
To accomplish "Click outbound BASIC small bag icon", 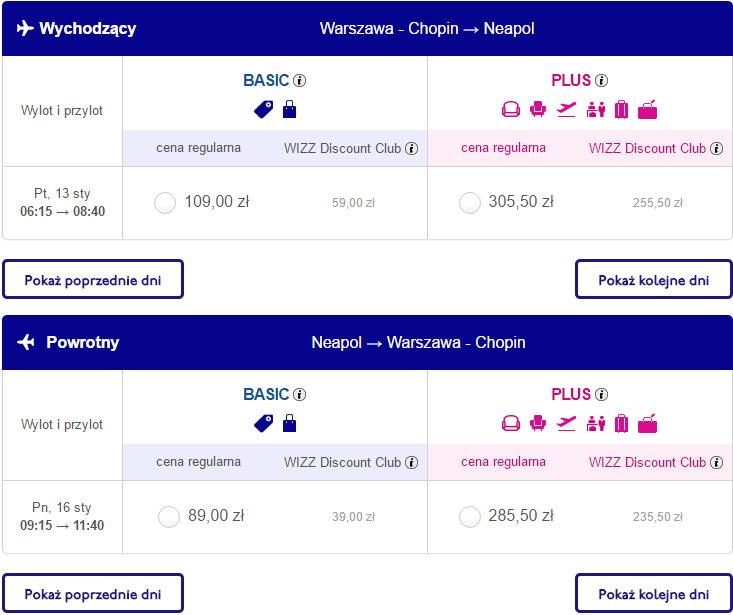I will coord(289,109).
